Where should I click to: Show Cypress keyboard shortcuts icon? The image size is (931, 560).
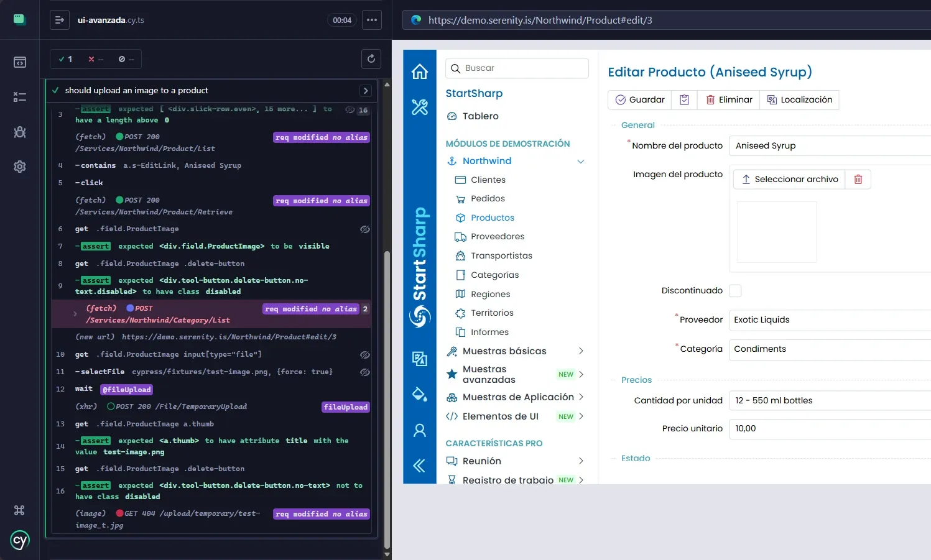(19, 510)
